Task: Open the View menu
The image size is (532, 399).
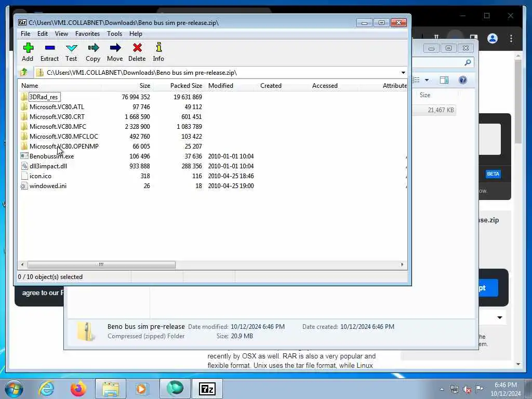Action: point(61,34)
